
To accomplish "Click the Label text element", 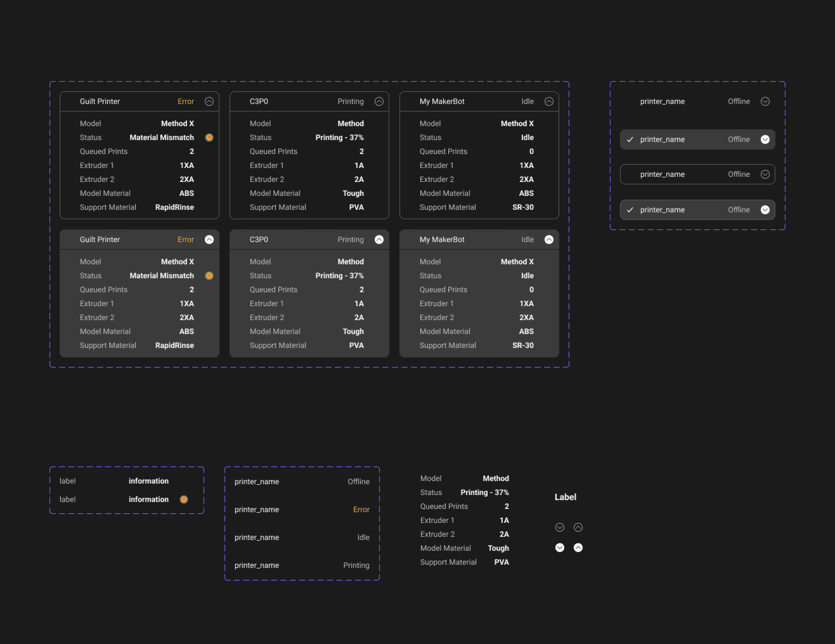I will tap(565, 497).
